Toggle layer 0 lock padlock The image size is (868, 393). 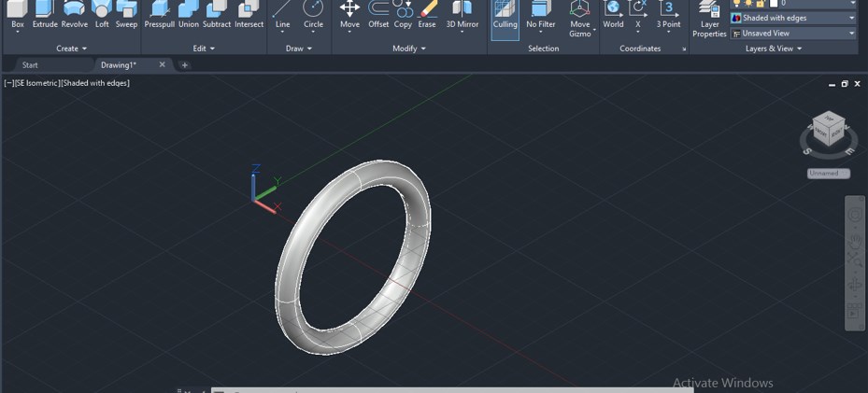point(761,4)
